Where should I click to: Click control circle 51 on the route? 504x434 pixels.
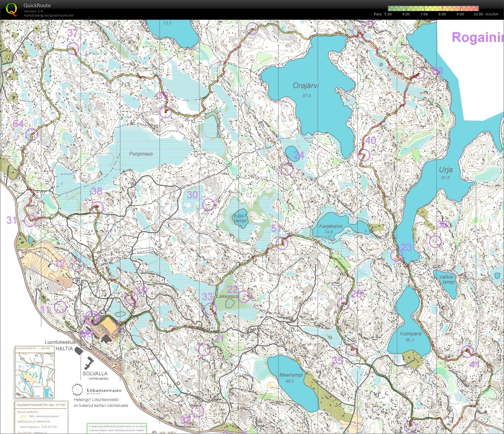pos(282,243)
